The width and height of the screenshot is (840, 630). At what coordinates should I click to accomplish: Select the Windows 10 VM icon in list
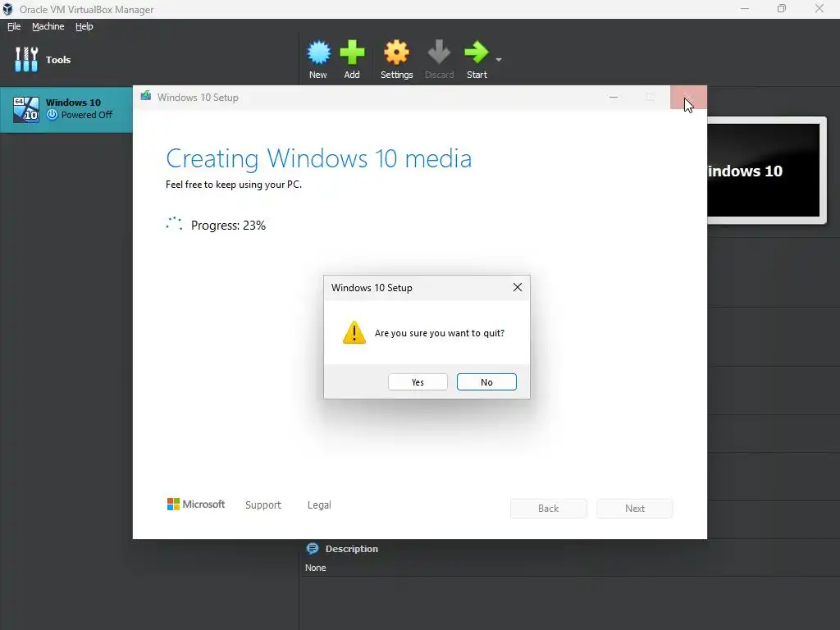pyautogui.click(x=26, y=109)
